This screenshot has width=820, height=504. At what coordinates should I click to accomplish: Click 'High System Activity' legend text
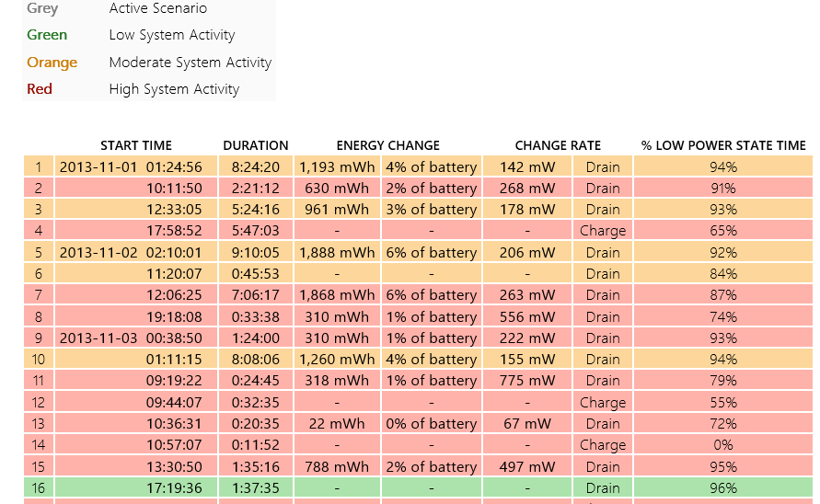point(174,89)
